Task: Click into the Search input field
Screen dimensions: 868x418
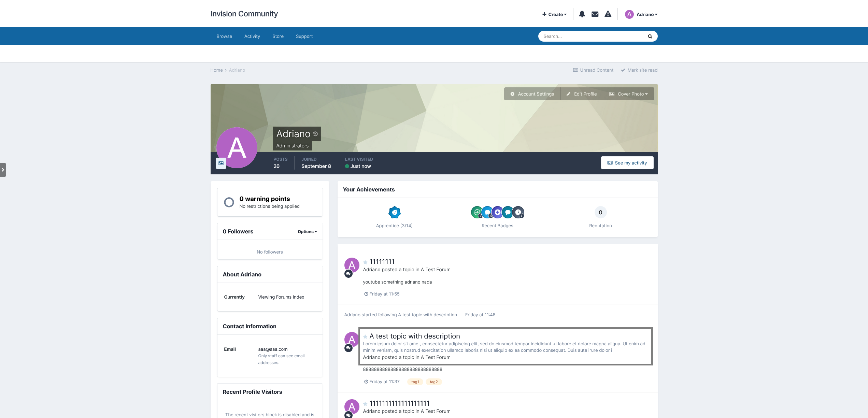Action: coord(592,36)
